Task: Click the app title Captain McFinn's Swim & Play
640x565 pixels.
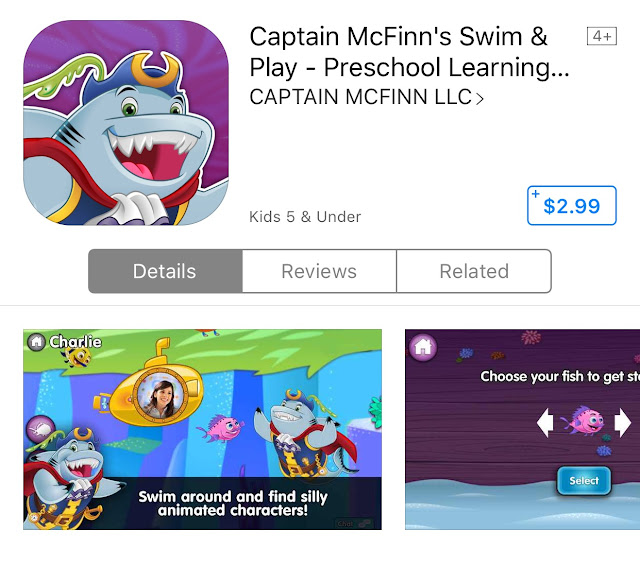Action: tap(409, 52)
